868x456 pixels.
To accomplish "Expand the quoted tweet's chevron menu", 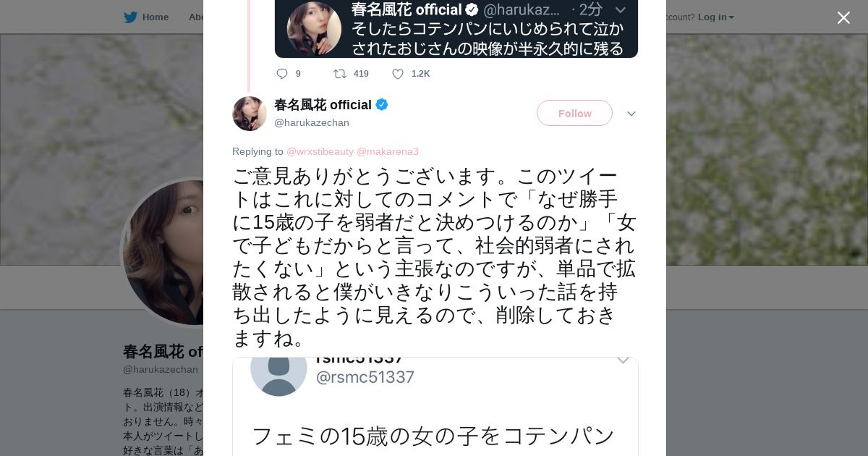I will click(x=620, y=10).
